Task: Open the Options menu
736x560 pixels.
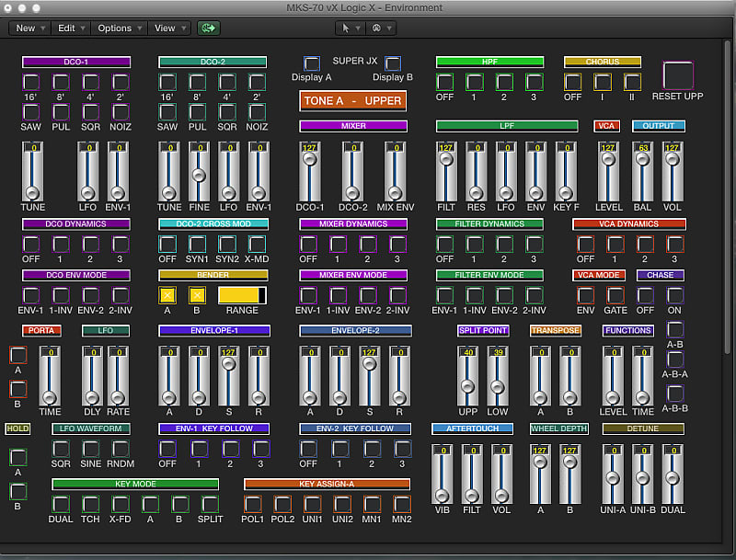Action: pos(118,28)
